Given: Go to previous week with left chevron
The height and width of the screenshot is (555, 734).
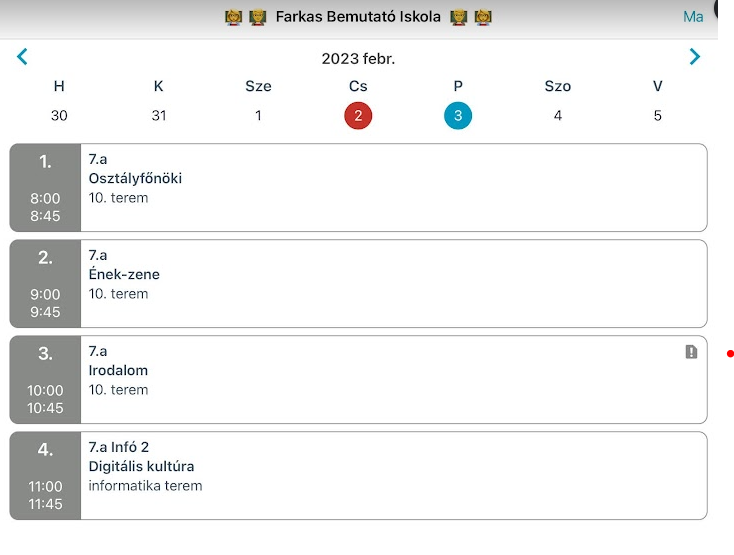Looking at the screenshot, I should (x=22, y=57).
